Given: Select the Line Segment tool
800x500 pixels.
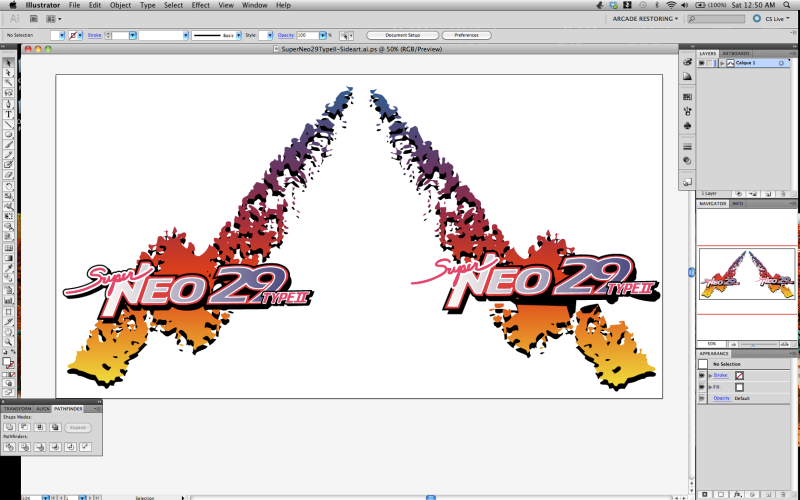Looking at the screenshot, I should point(8,124).
